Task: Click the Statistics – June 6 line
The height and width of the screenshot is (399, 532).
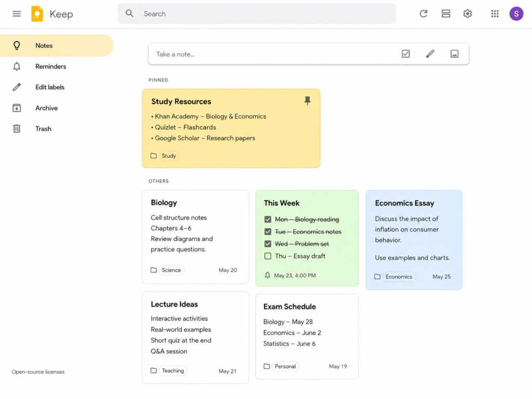Action: pyautogui.click(x=289, y=344)
